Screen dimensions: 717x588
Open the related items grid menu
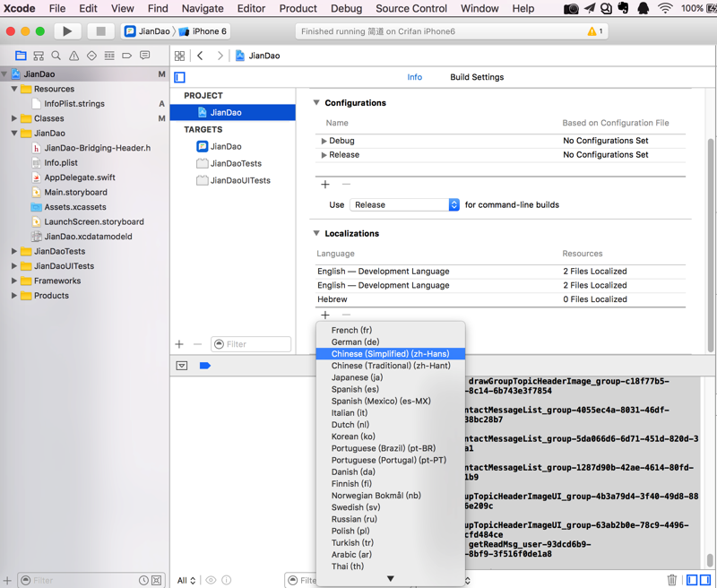click(x=180, y=56)
